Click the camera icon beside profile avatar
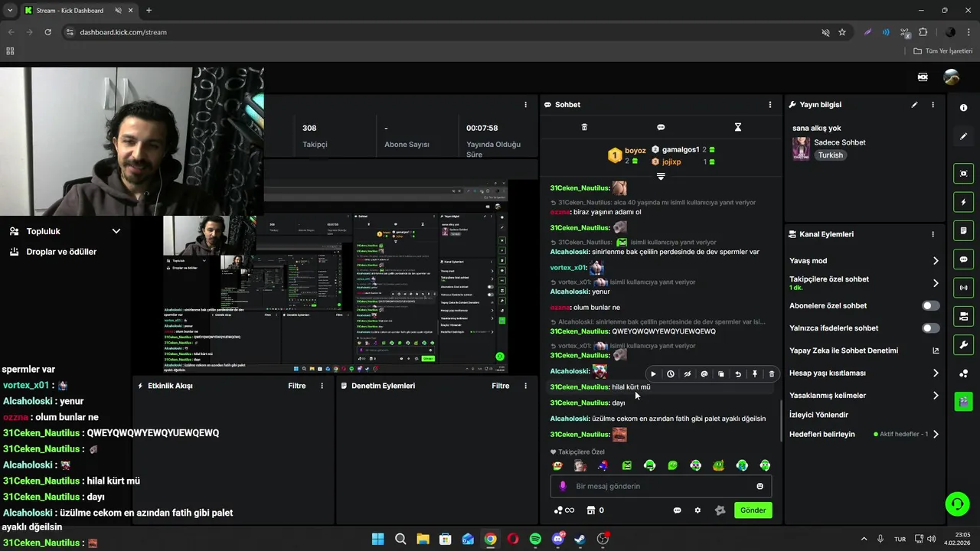 click(x=923, y=77)
